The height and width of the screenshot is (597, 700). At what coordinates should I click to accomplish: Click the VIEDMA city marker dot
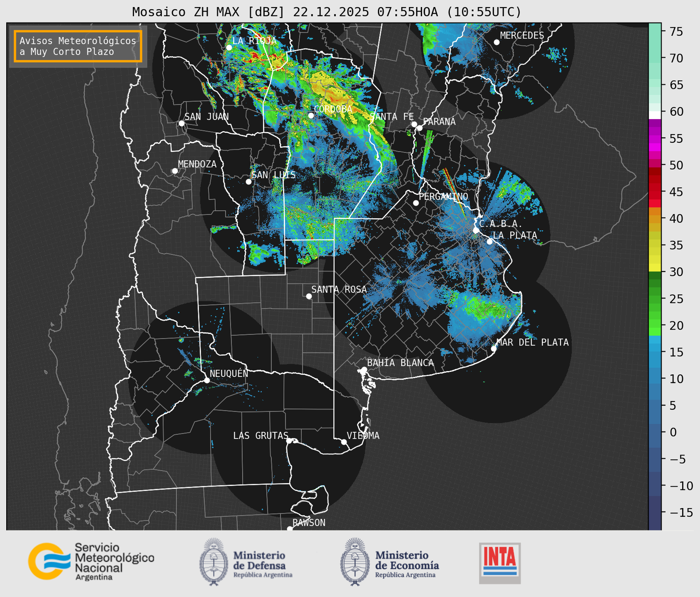(x=344, y=442)
